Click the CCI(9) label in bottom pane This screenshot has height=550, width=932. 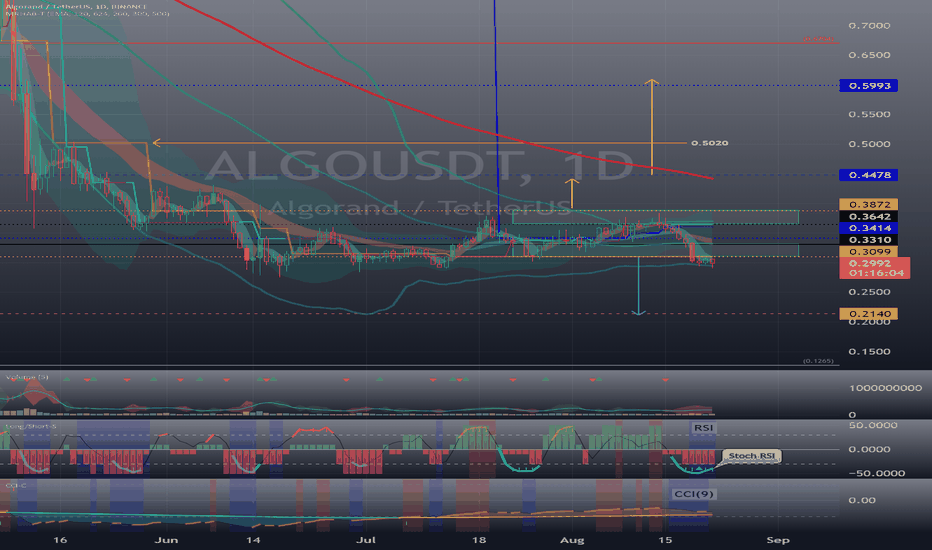(x=693, y=494)
